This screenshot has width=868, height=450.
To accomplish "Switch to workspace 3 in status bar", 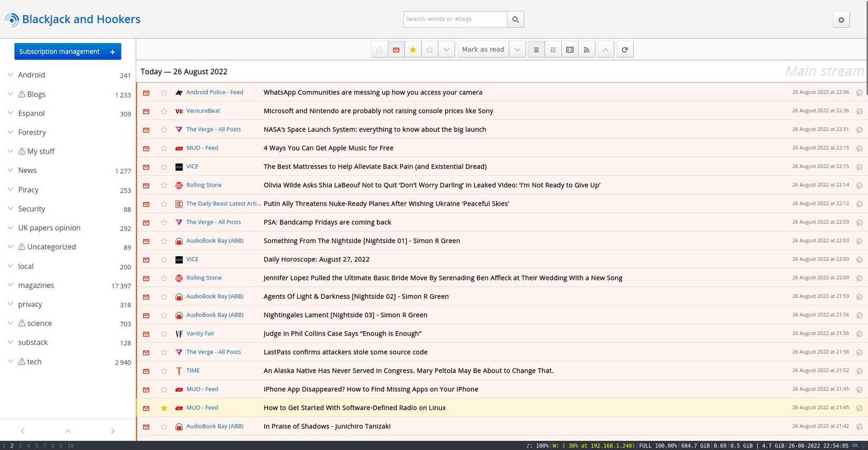I will click(20, 446).
